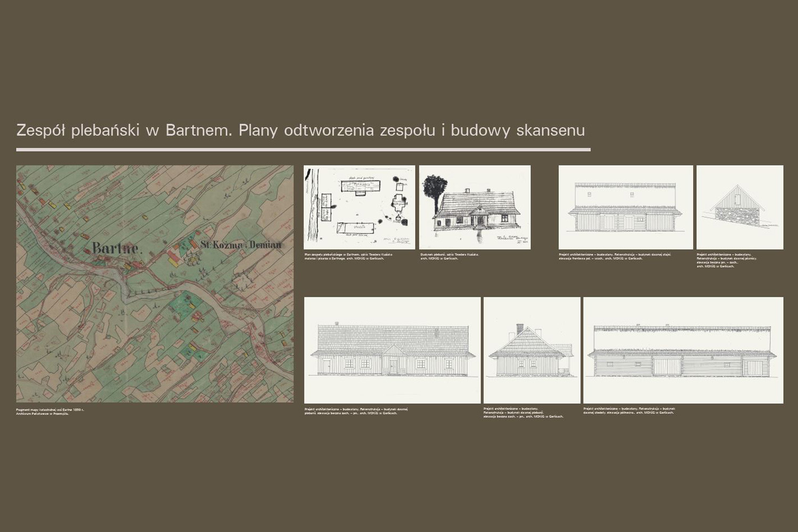Open the parsonage gable-end elevation drawing

531,350
